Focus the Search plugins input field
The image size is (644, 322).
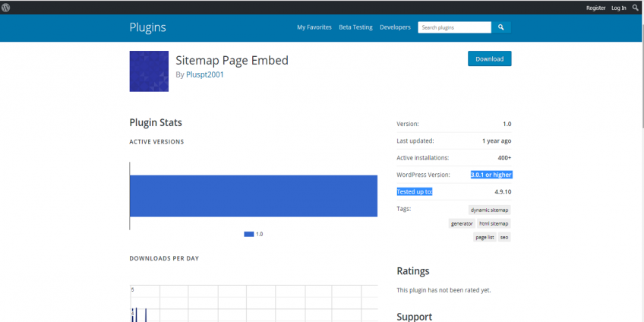(455, 27)
